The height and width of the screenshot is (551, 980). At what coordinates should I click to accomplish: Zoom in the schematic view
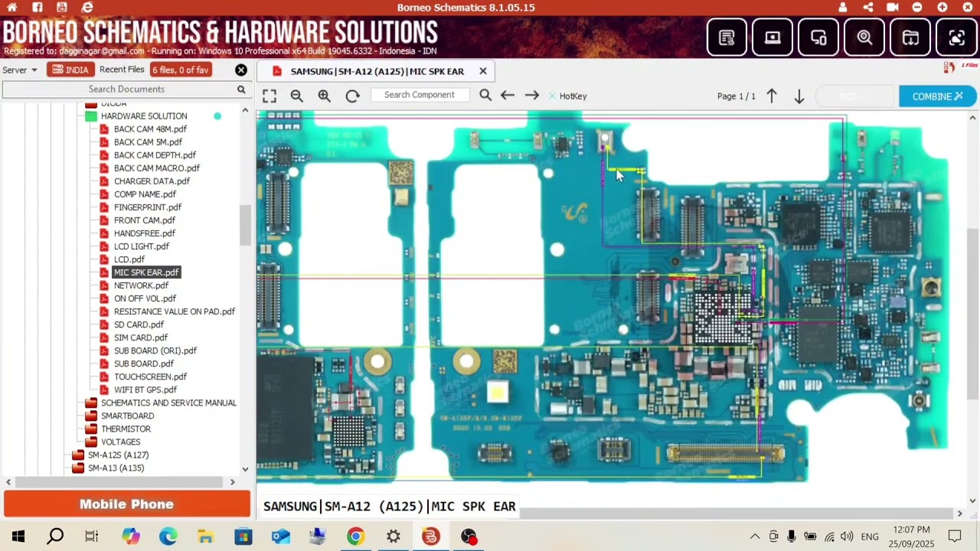coord(324,96)
